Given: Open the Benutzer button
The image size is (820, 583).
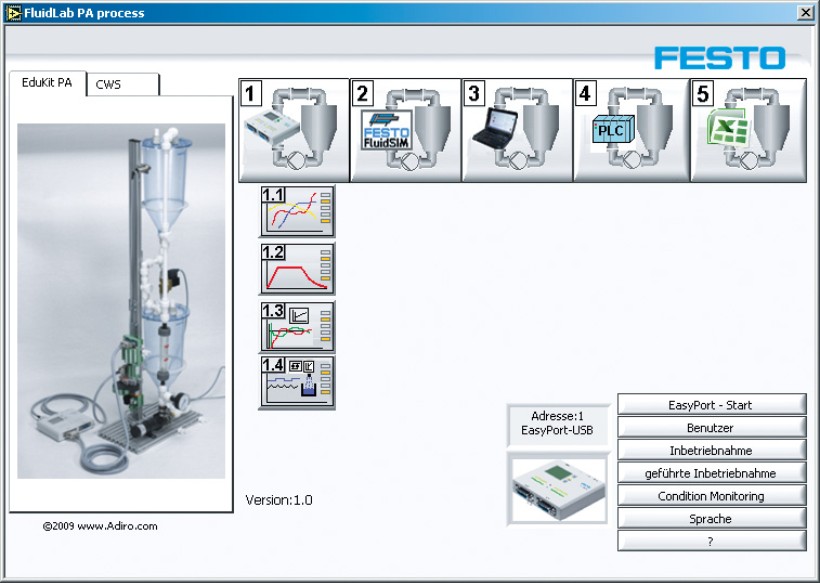Looking at the screenshot, I should (x=712, y=428).
